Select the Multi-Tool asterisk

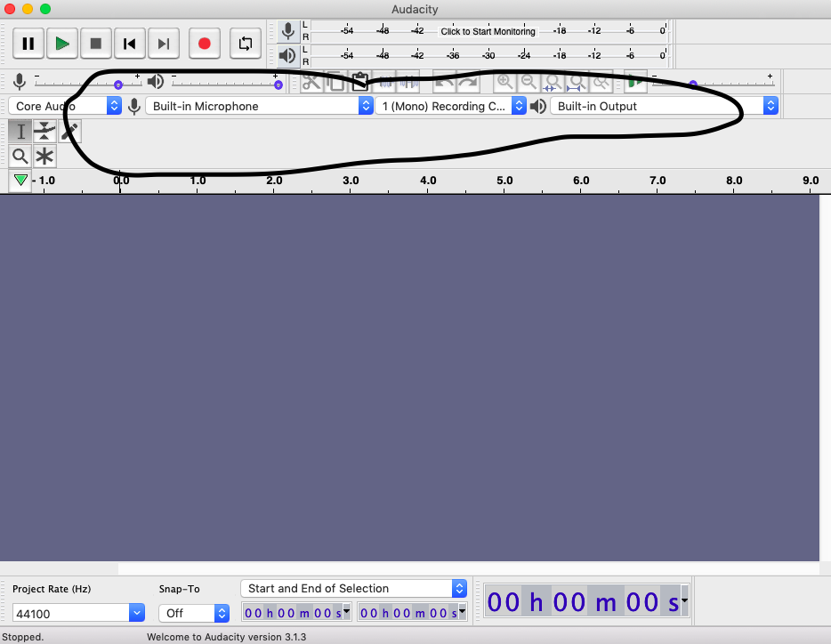[44, 157]
